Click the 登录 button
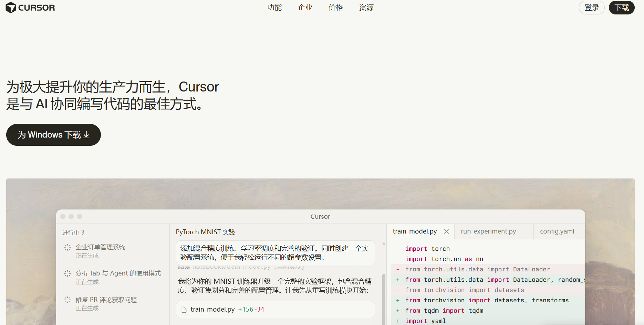Viewport: 644px width, 325px height. (592, 8)
